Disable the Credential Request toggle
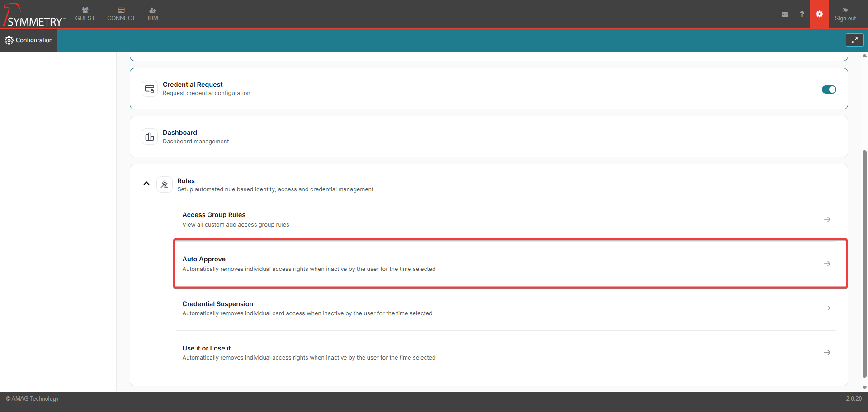This screenshot has height=412, width=868. point(829,90)
